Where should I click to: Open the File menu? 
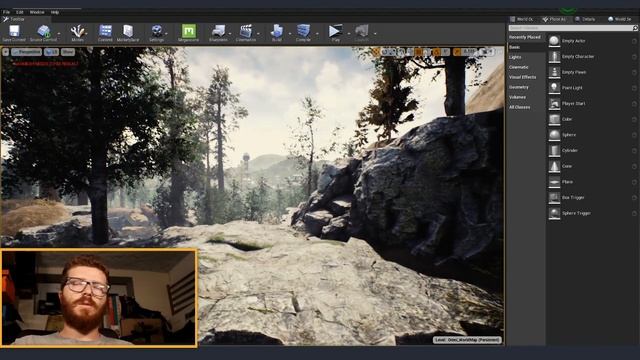(x=7, y=12)
